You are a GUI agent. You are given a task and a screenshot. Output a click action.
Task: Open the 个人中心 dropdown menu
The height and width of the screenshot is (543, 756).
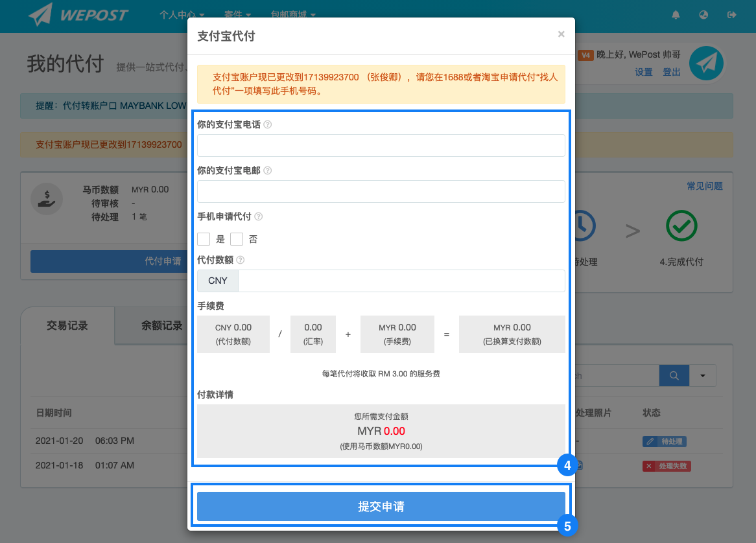(182, 14)
